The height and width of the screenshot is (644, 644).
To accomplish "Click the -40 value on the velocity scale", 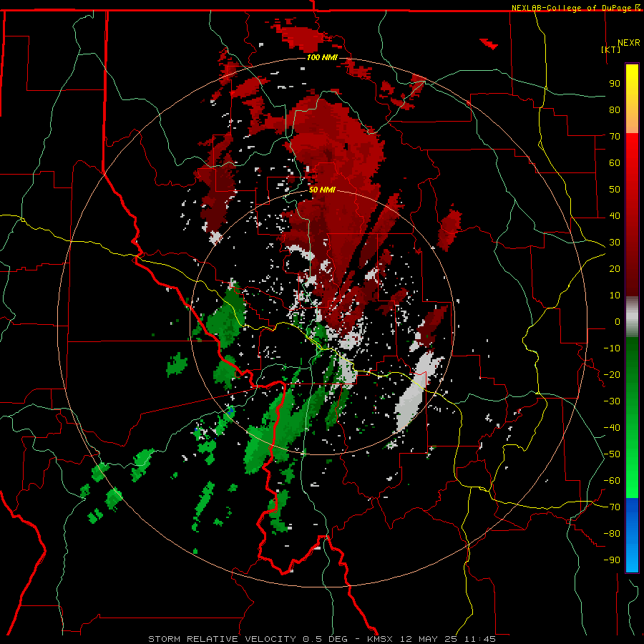I will click(612, 428).
